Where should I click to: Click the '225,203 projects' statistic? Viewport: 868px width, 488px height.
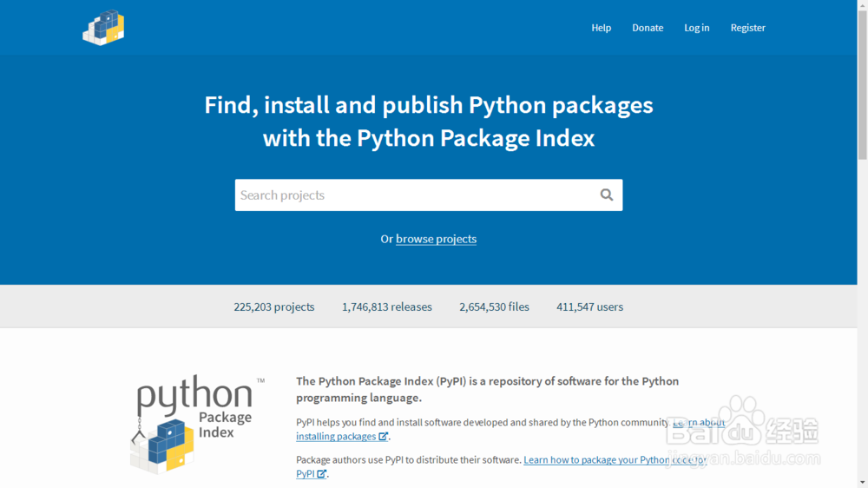point(274,307)
